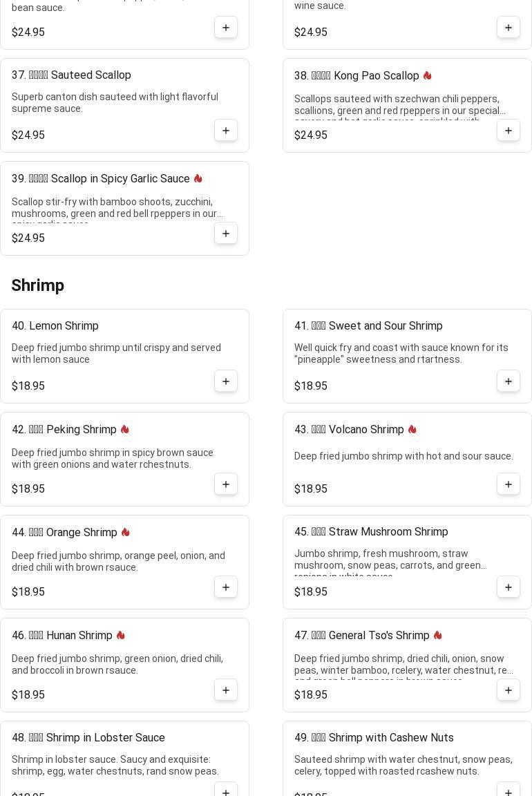This screenshot has width=532, height=796.
Task: Open the General Tso's Shrimp description text
Action: 403,664
